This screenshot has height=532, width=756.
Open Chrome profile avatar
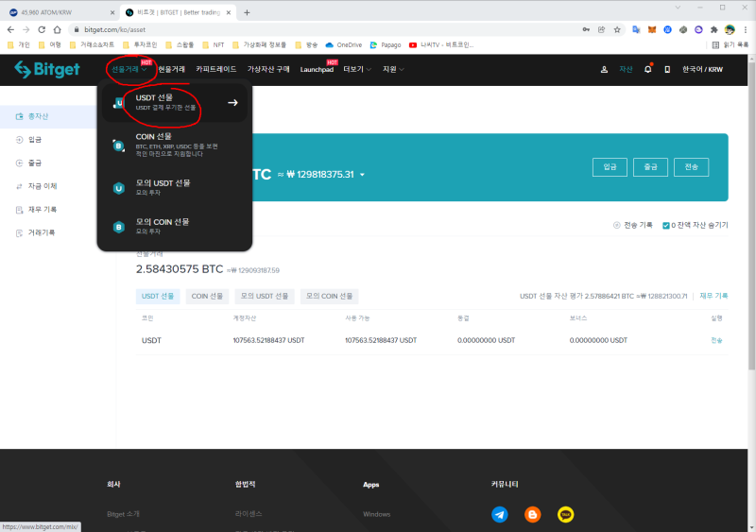click(730, 30)
